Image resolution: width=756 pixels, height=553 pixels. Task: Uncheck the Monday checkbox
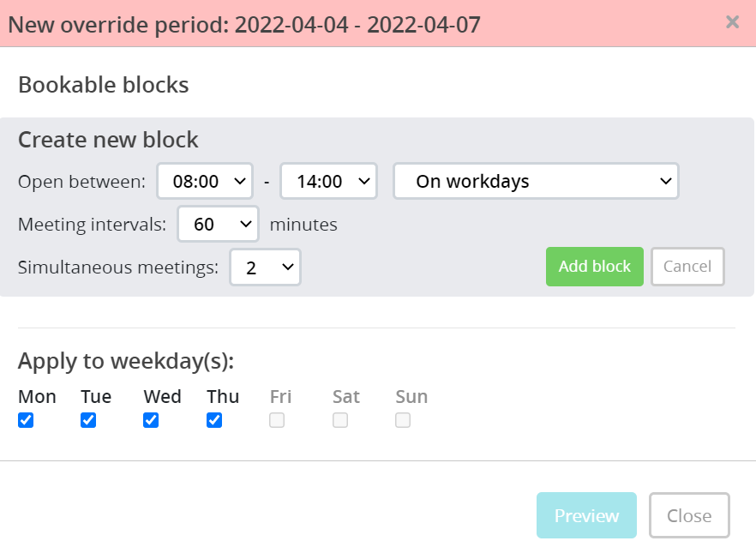26,420
